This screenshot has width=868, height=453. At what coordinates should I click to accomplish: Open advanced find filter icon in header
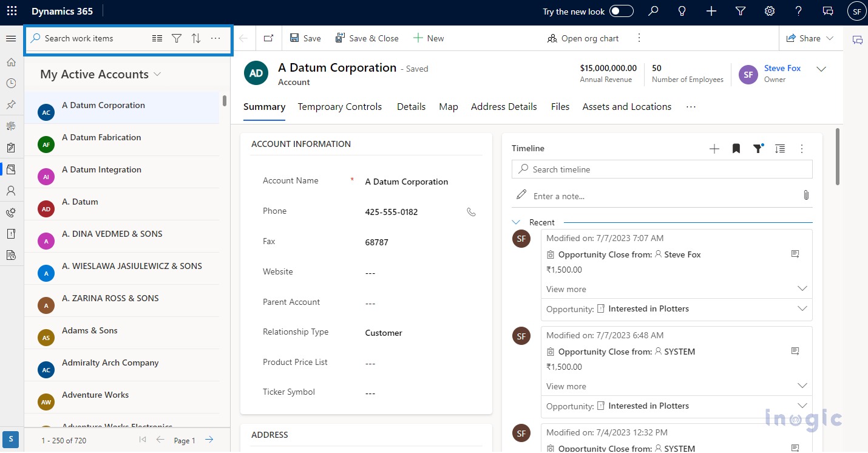[741, 11]
